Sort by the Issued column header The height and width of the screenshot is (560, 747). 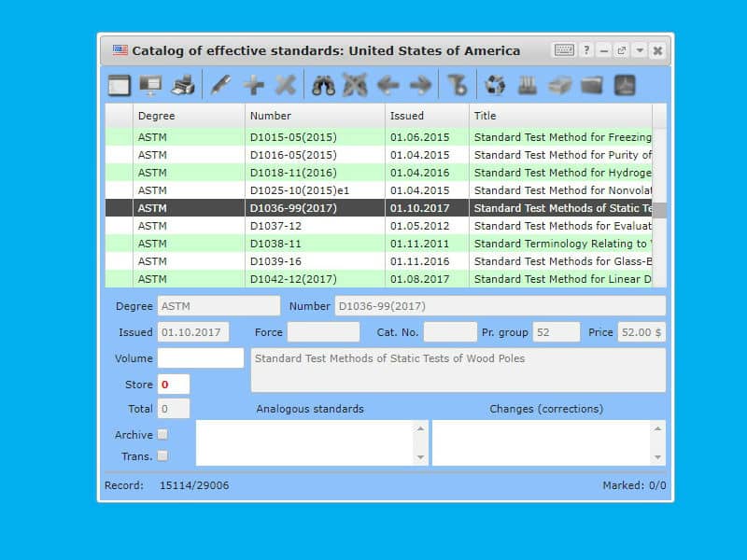pyautogui.click(x=427, y=116)
